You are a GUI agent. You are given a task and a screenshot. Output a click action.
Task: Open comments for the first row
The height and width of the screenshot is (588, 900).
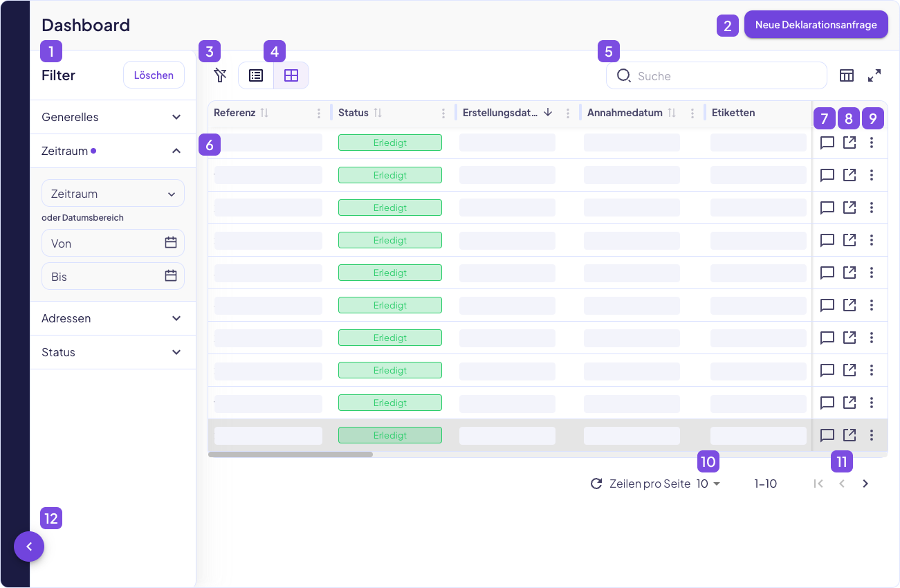827,143
